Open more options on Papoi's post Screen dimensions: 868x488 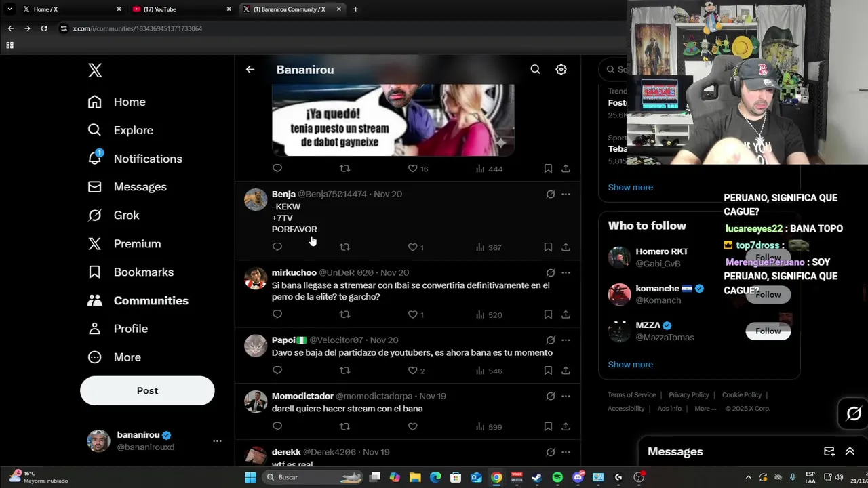[x=566, y=340]
